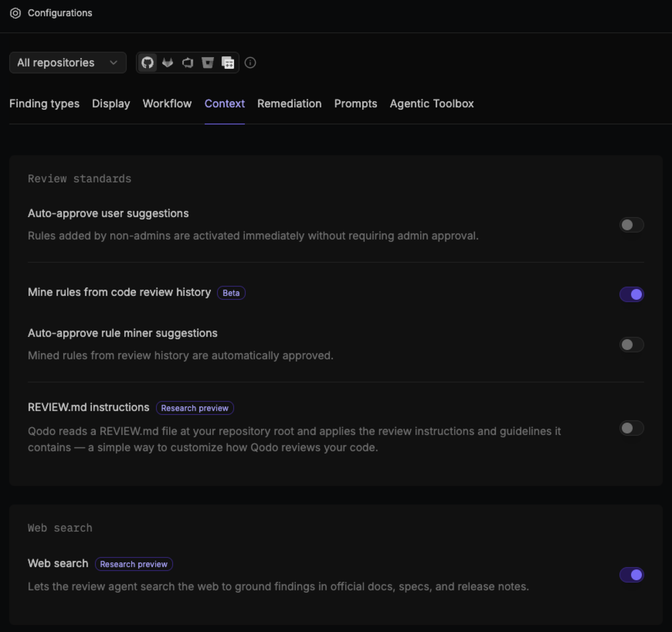The height and width of the screenshot is (632, 672).
Task: Click description 'Mined rules from review history'
Action: (180, 355)
